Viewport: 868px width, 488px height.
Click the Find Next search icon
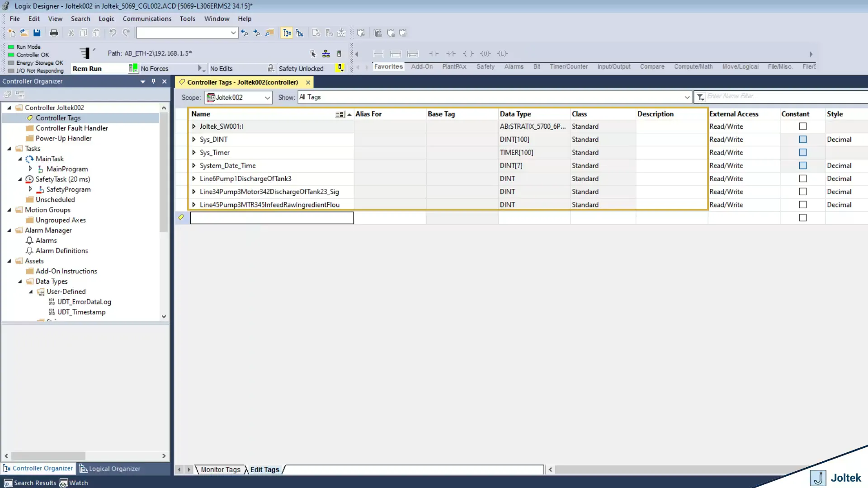(257, 33)
